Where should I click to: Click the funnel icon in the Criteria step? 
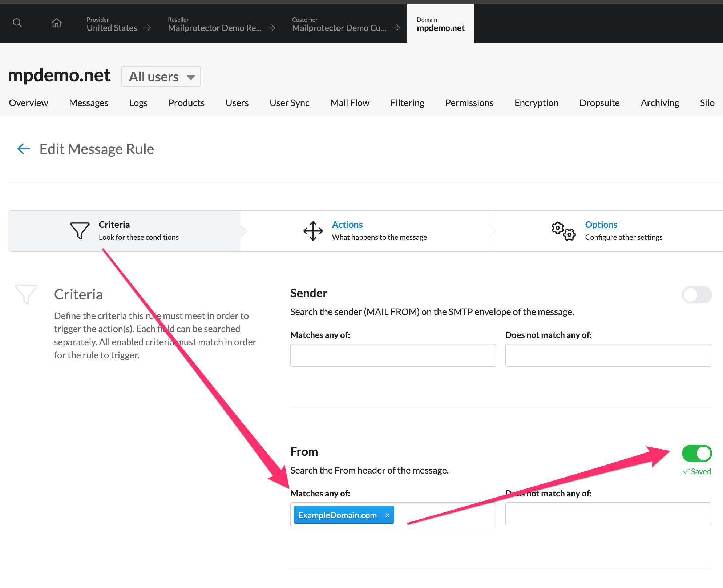coord(80,231)
